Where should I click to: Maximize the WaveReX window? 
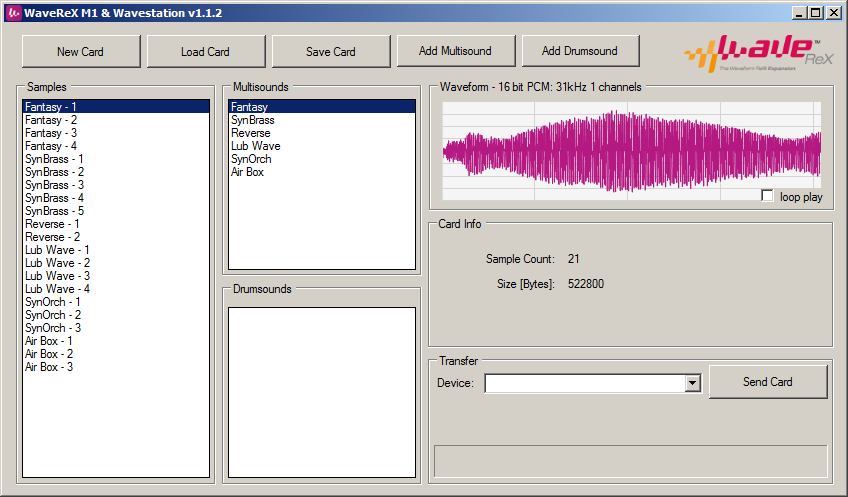(816, 13)
